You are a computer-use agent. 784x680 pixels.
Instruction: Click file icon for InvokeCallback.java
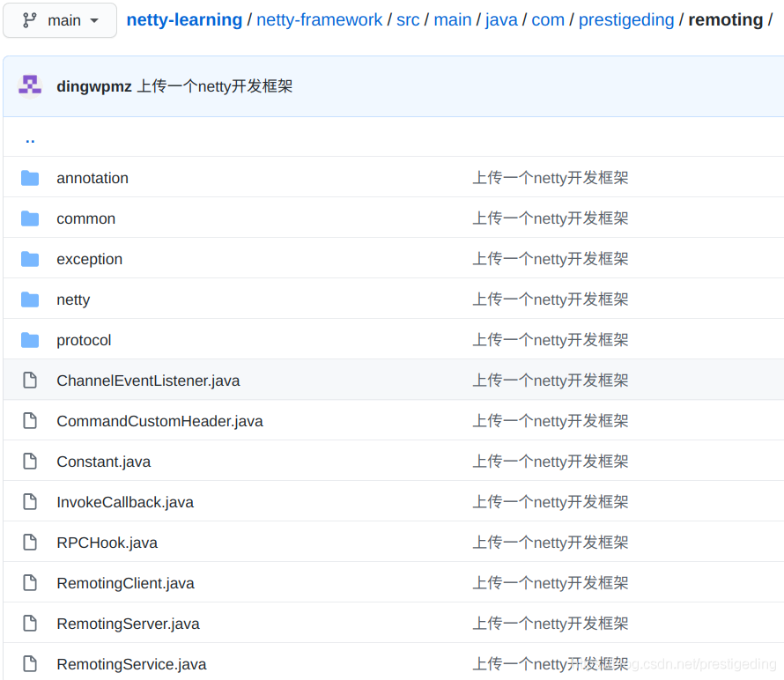click(x=30, y=501)
